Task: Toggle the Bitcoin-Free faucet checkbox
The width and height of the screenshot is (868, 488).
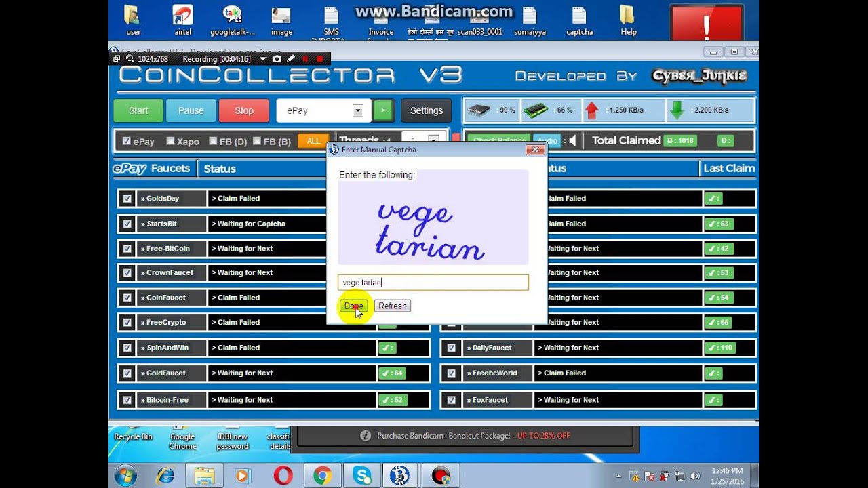Action: [x=127, y=400]
